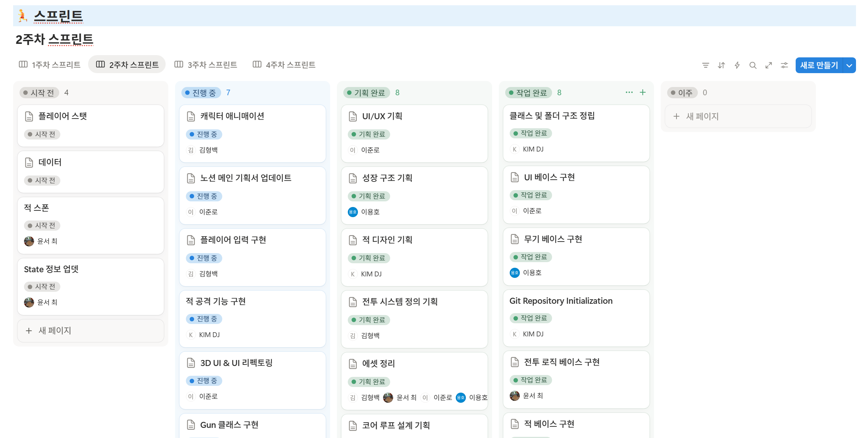Viewport: 868px width, 438px height.
Task: Click the 진행 중 status tag on 캐릭터 애니메이션
Action: [x=204, y=134]
